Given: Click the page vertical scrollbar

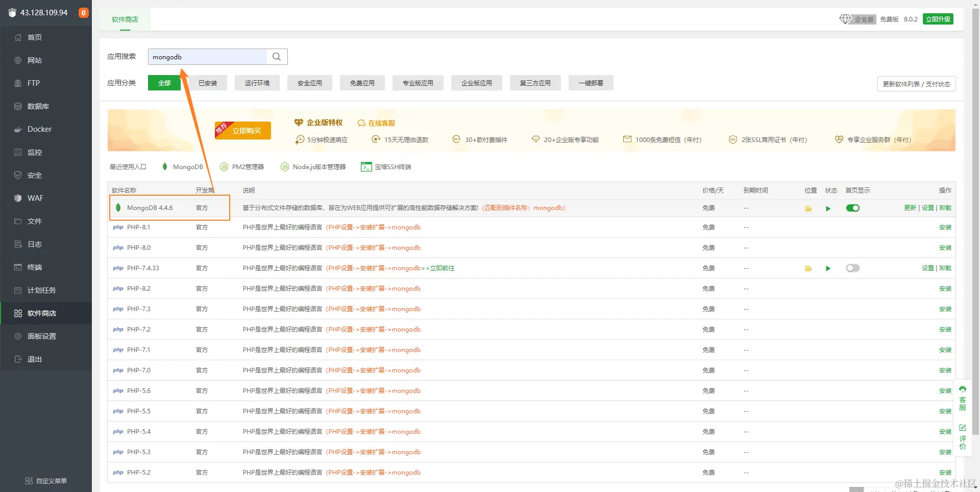Looking at the screenshot, I should coord(975,222).
